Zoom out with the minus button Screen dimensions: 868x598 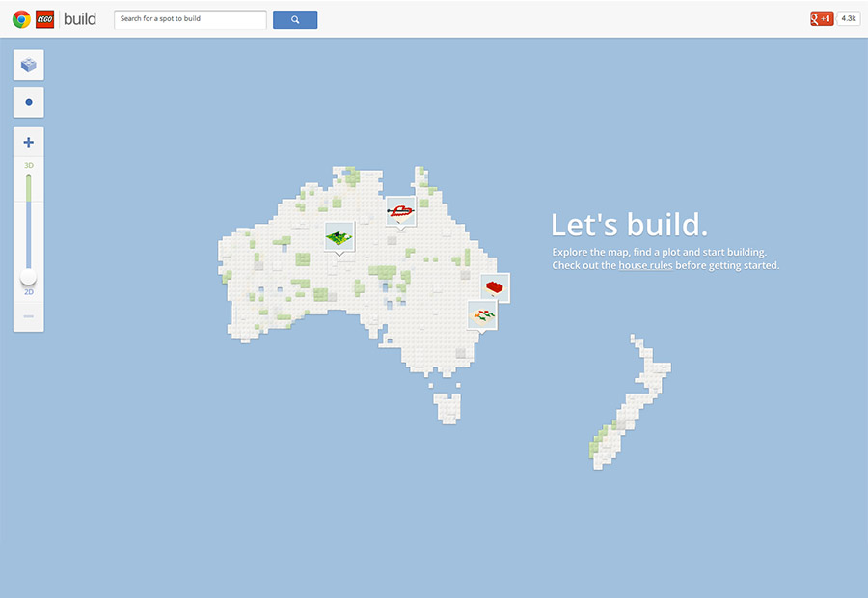point(28,316)
